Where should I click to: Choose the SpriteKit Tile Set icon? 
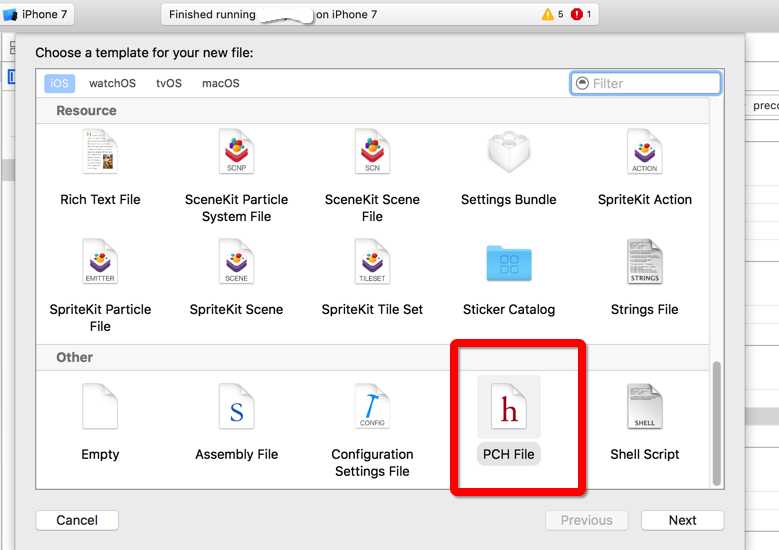tap(372, 261)
